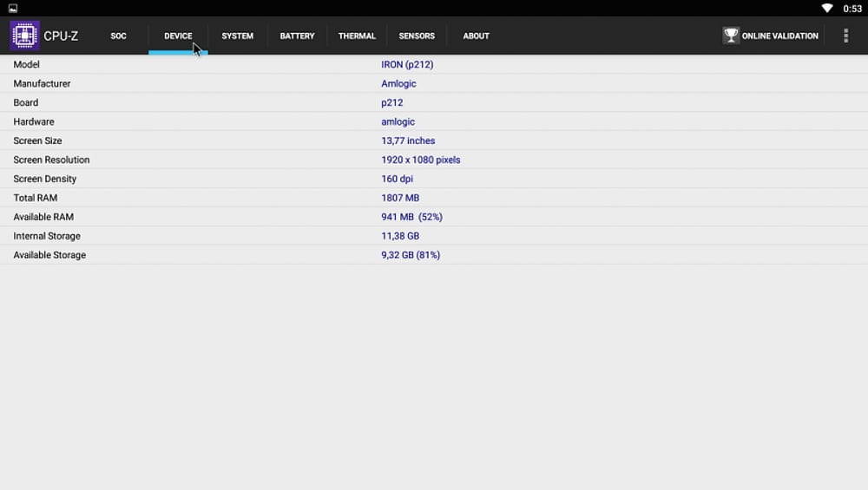Viewport: 868px width, 490px height.
Task: Select the Hardware row label
Action: click(x=34, y=121)
